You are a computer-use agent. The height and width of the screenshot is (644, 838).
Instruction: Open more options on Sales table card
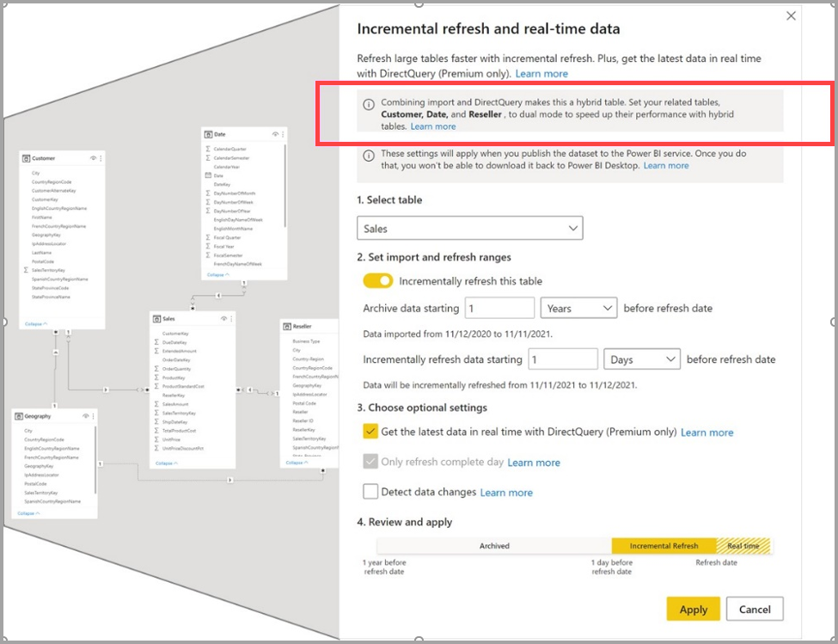point(231,318)
